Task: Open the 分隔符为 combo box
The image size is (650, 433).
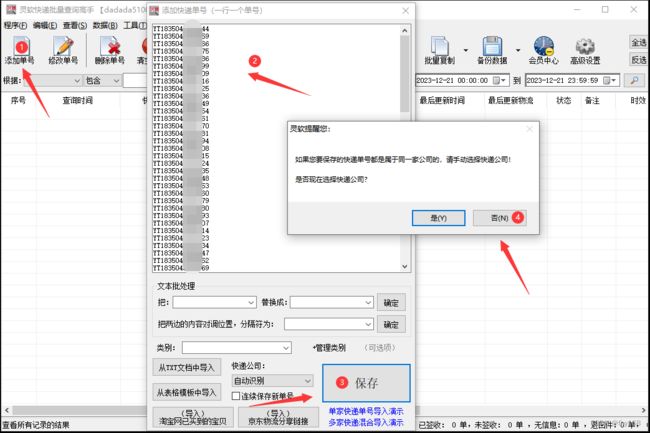Action: (329, 324)
